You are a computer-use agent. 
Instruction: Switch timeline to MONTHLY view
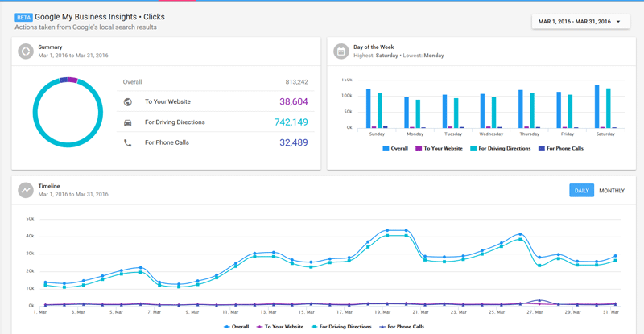612,191
